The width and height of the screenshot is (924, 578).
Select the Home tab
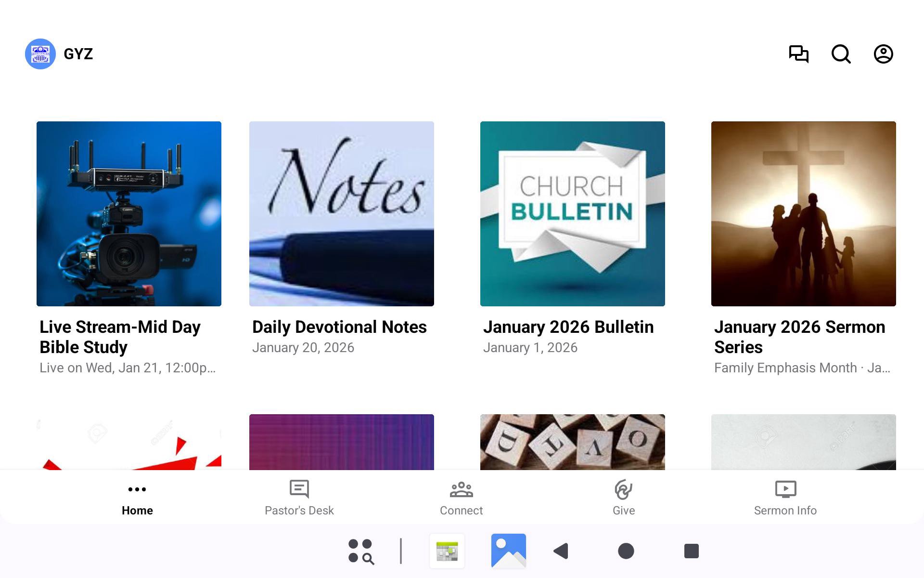[137, 498]
